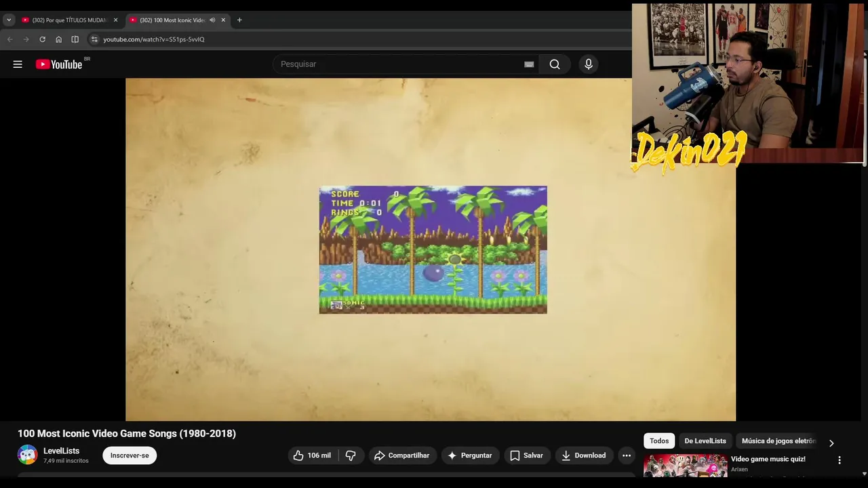The height and width of the screenshot is (488, 868).
Task: Open a new browser tab
Action: 239,20
